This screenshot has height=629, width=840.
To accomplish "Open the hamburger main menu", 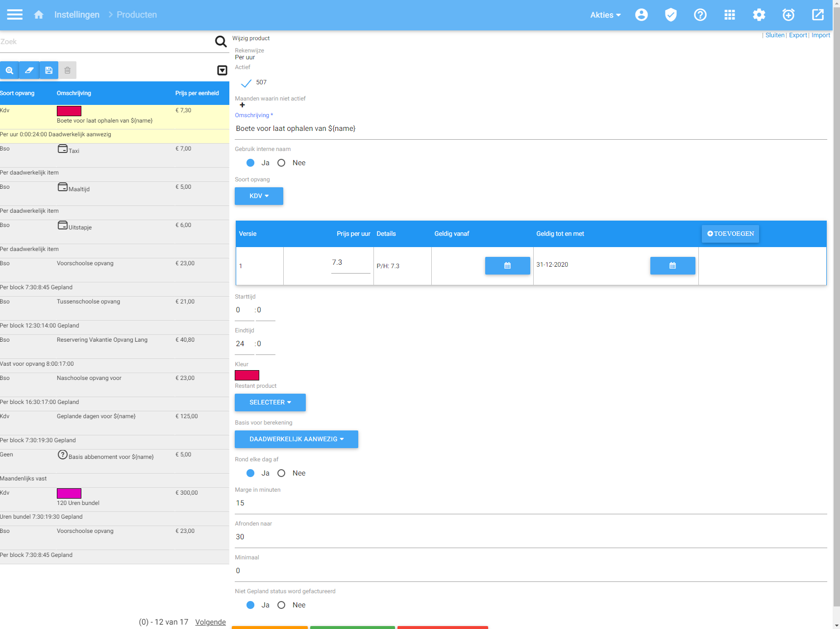I will coord(15,15).
